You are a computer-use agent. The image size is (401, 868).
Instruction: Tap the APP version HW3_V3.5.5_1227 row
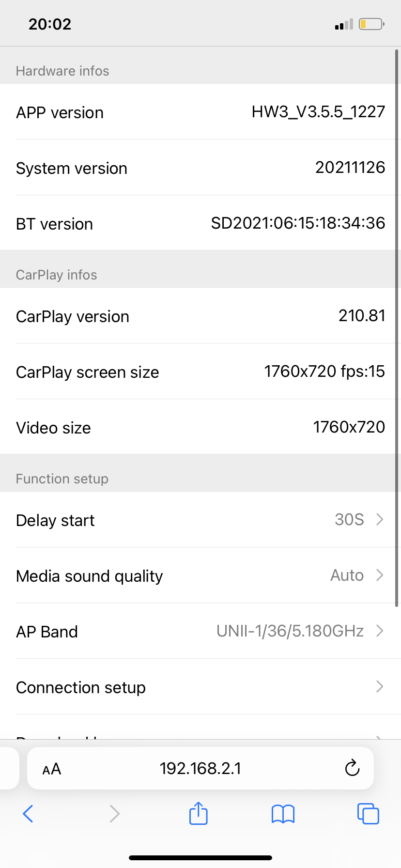pos(200,112)
